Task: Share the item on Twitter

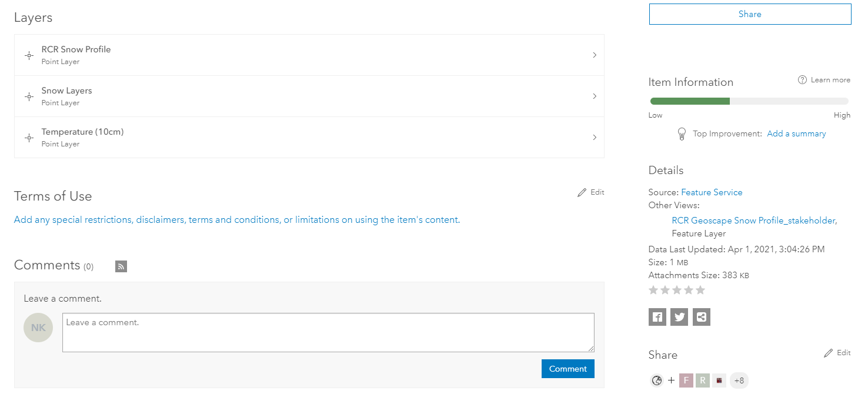Action: tap(679, 316)
